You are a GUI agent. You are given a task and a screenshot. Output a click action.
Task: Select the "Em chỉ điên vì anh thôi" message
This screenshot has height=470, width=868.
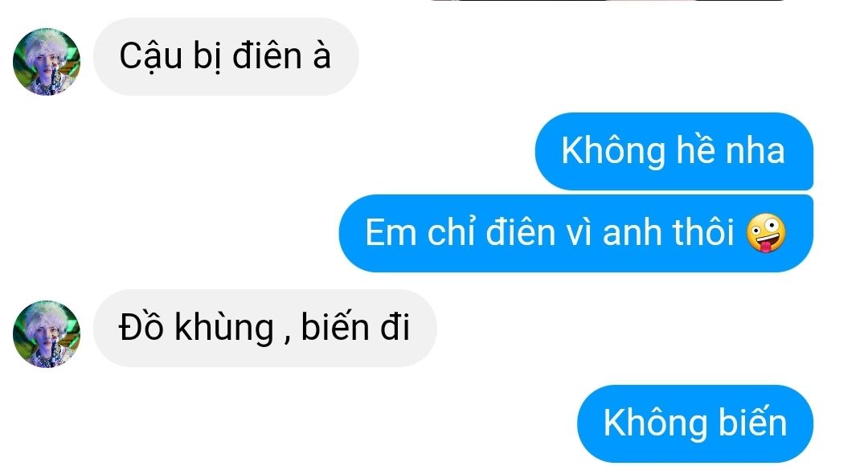pos(575,233)
